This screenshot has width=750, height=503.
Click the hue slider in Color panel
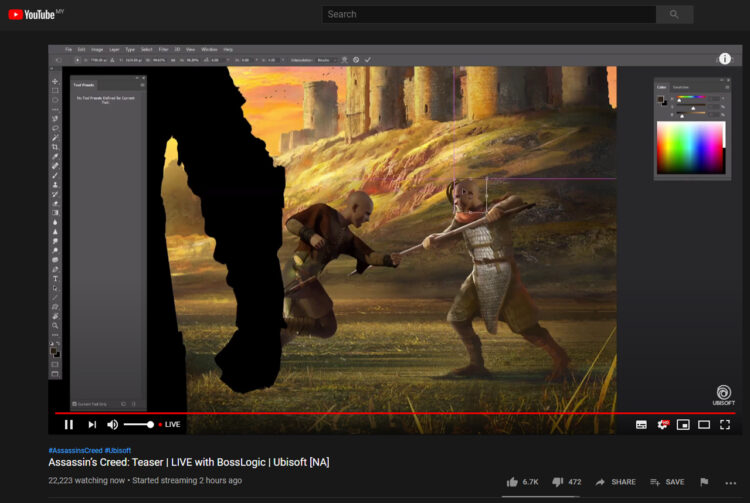tap(691, 98)
